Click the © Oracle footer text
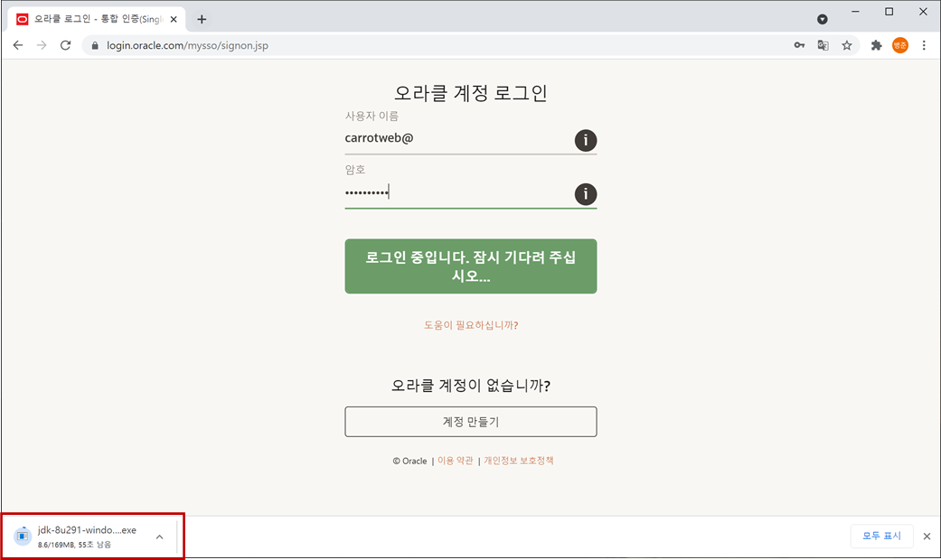Screen dimensions: 941x560 coord(409,461)
